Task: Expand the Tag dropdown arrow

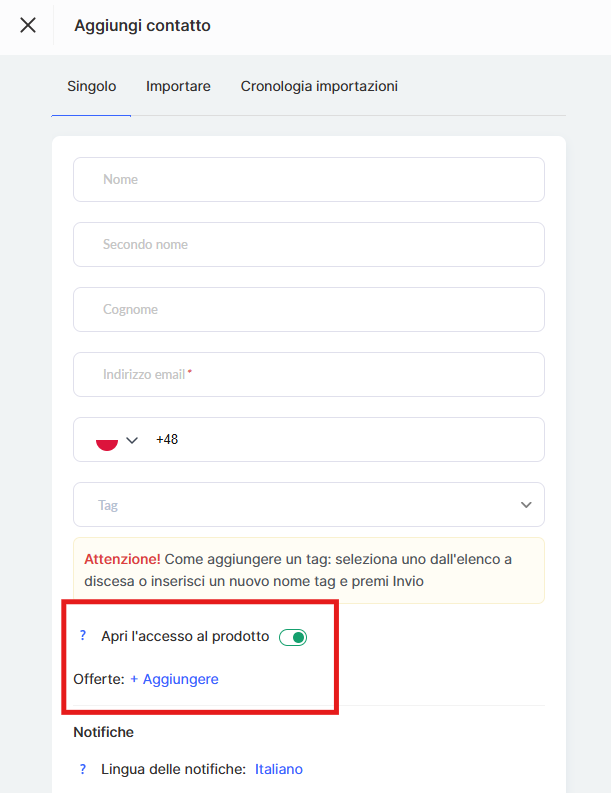Action: point(526,505)
